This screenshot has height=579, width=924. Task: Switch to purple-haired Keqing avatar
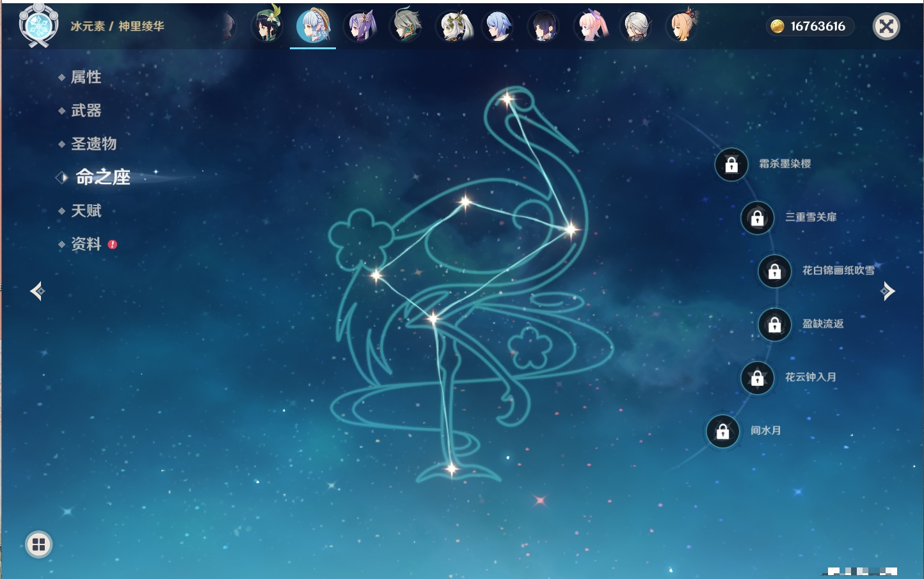[x=360, y=26]
